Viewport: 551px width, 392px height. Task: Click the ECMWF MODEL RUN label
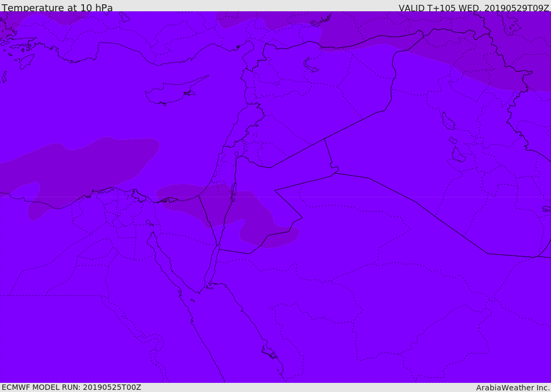pos(71,387)
